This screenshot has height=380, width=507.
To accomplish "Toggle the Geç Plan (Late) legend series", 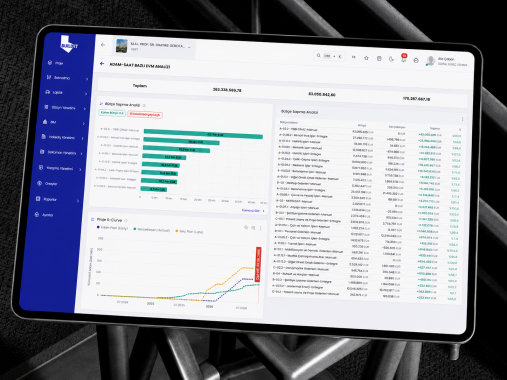I will tap(189, 231).
